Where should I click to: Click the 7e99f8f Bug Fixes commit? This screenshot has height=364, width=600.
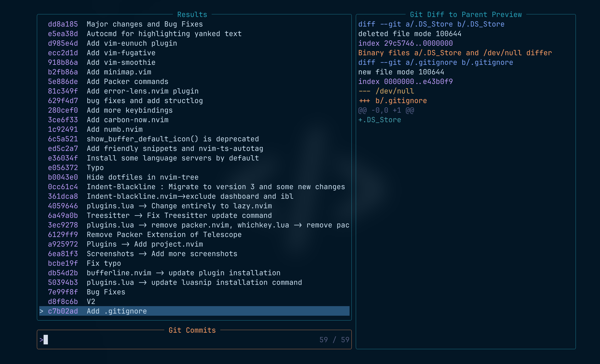(x=106, y=292)
